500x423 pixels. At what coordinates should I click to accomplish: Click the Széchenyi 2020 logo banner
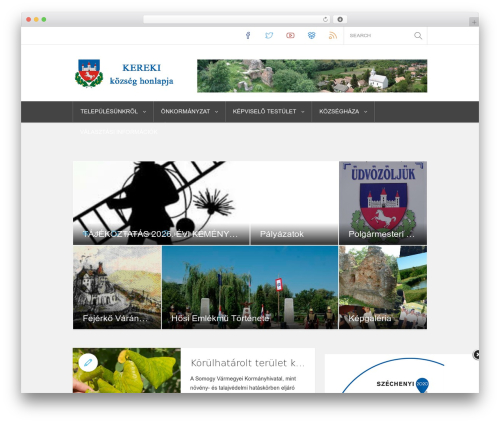click(402, 374)
